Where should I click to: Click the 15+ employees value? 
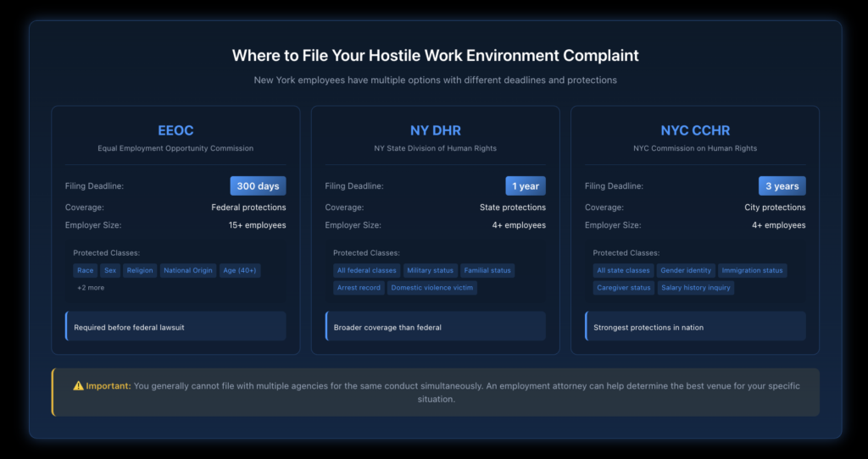pyautogui.click(x=258, y=225)
